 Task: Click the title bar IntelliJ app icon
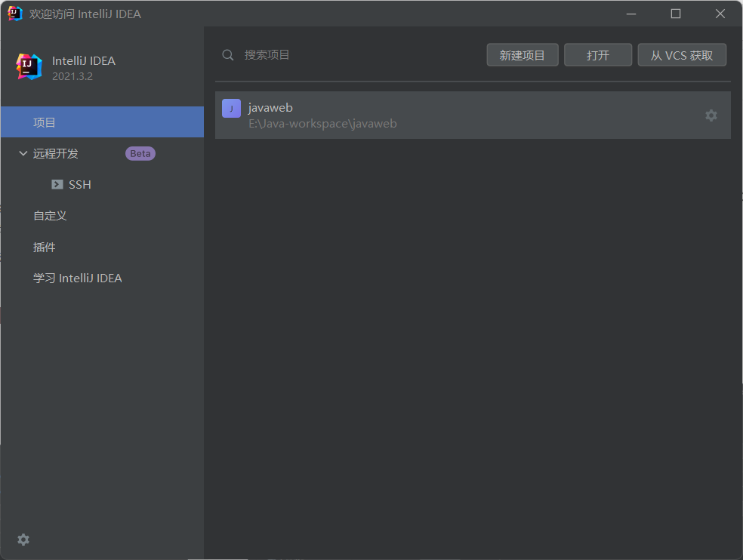coord(15,14)
